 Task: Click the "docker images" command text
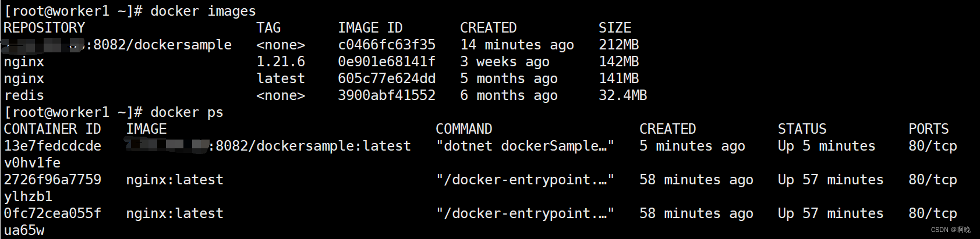tap(203, 11)
